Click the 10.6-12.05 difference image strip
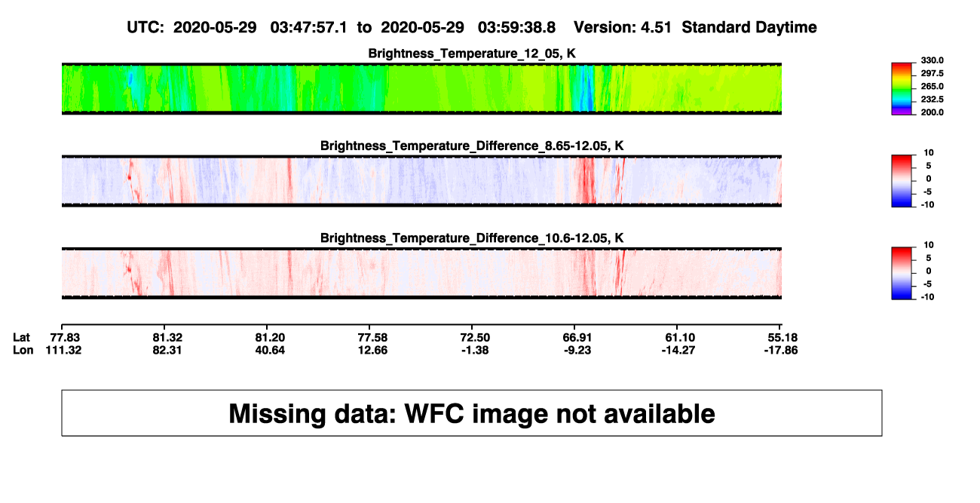 [x=421, y=273]
